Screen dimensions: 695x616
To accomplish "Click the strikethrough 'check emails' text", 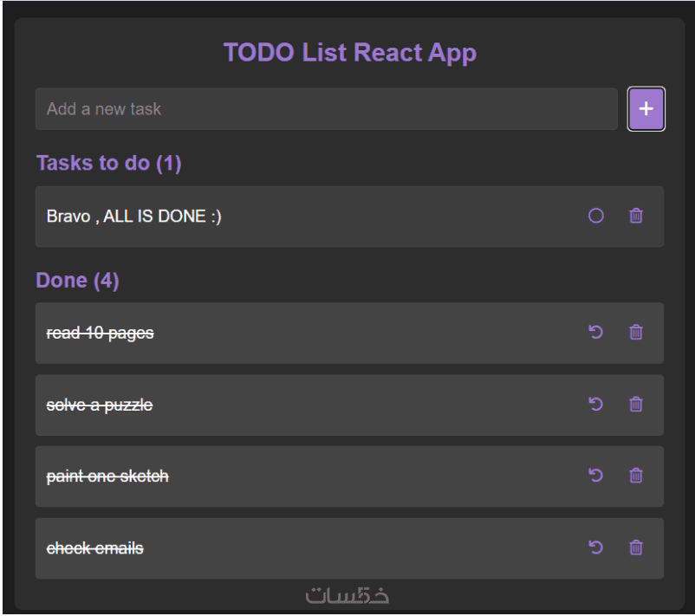I will [94, 548].
